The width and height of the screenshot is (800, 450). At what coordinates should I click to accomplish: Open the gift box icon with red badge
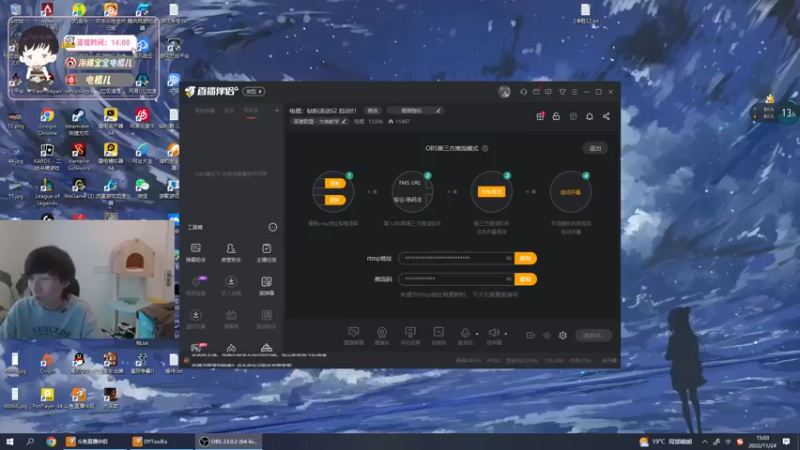(540, 116)
